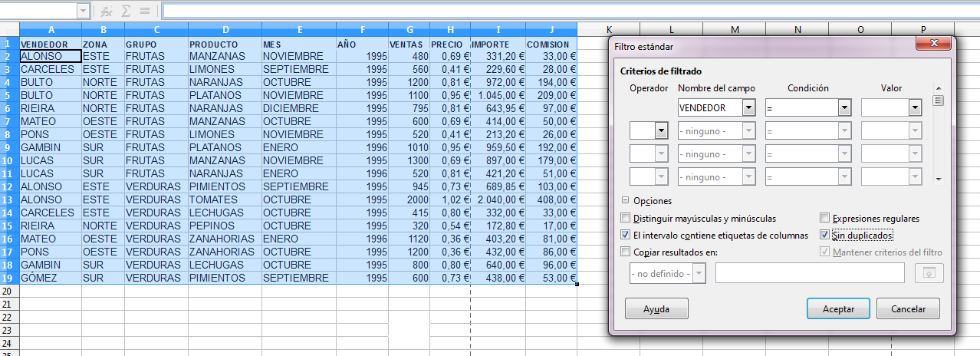
Task: Click the ZONA header cell
Action: (103, 44)
